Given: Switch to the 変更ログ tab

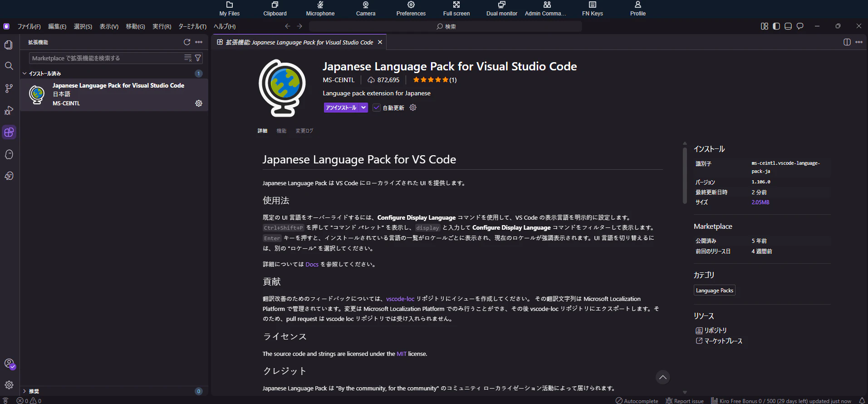Looking at the screenshot, I should click(x=304, y=131).
